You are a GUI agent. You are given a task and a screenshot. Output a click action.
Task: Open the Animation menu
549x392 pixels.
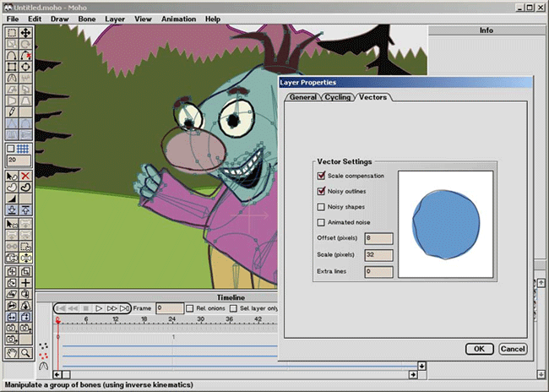[178, 19]
